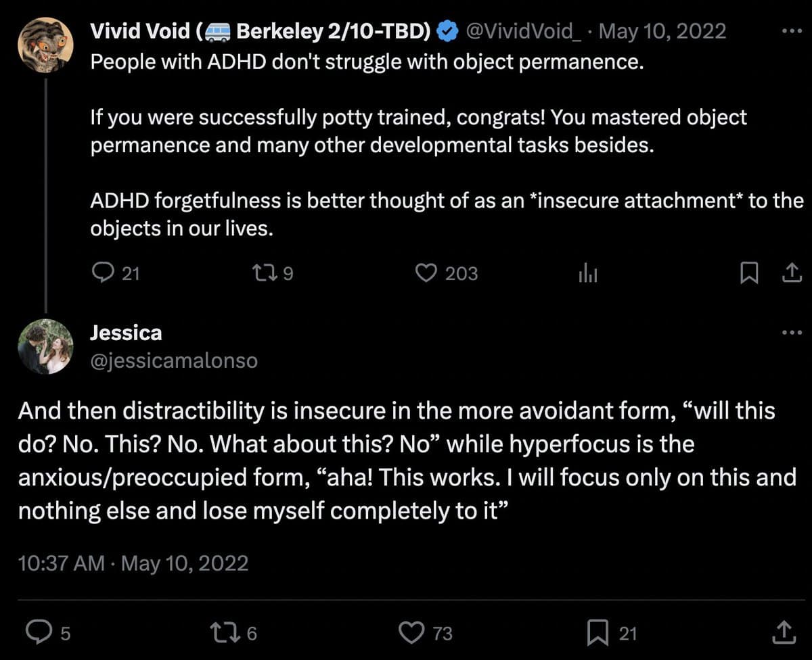Reply to Vivid Void's tweet
The width and height of the screenshot is (812, 660).
click(102, 273)
